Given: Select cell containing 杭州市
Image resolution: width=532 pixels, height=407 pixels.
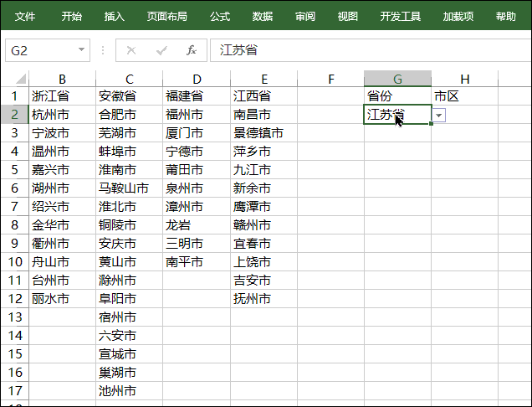Looking at the screenshot, I should click(62, 115).
